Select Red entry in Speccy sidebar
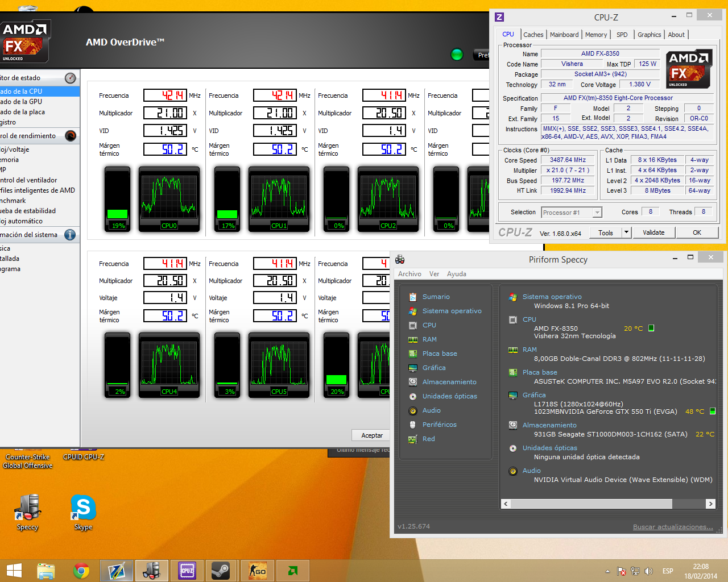 pyautogui.click(x=428, y=439)
